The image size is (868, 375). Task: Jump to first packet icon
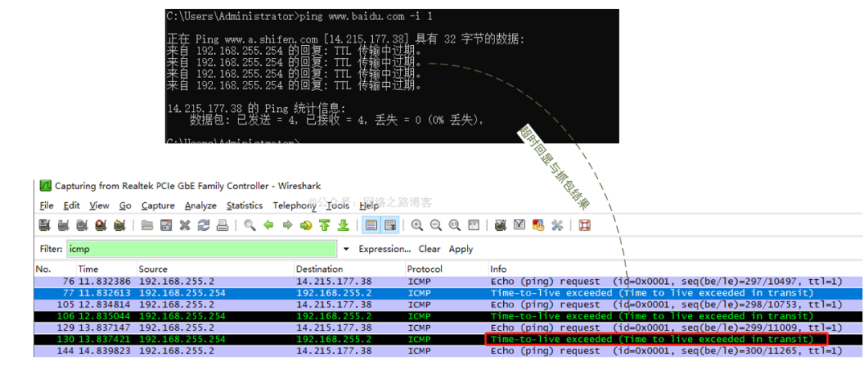pyautogui.click(x=325, y=225)
